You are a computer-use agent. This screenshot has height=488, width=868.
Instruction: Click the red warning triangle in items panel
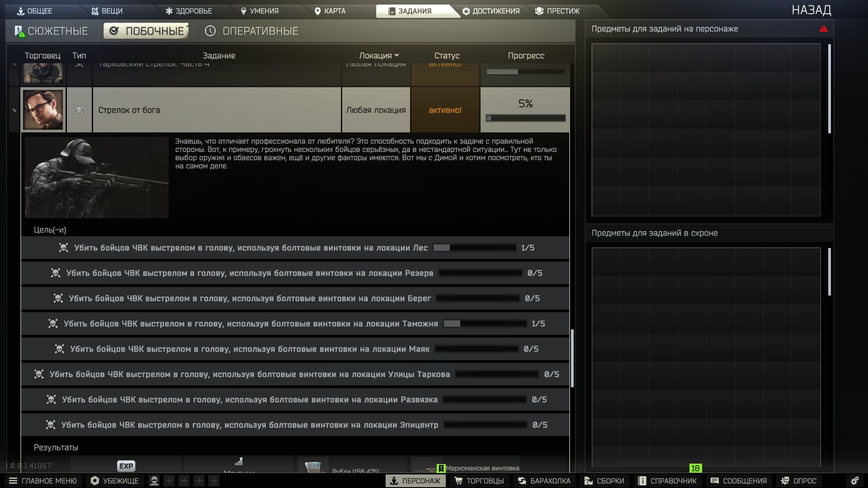[x=824, y=28]
